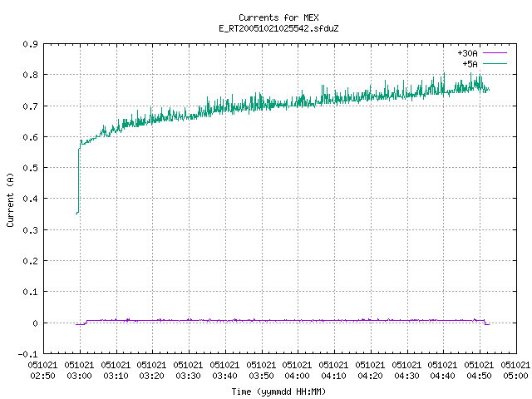This screenshot has width=532, height=399.
Task: Click the +5A legend label
Action: [x=470, y=64]
